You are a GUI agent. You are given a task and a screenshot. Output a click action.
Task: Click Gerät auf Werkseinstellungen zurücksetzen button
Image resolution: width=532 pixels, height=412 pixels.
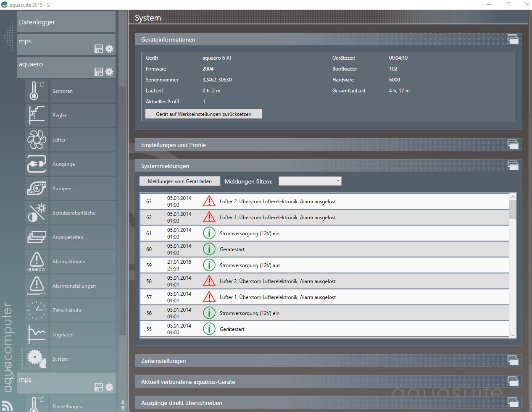click(x=203, y=114)
